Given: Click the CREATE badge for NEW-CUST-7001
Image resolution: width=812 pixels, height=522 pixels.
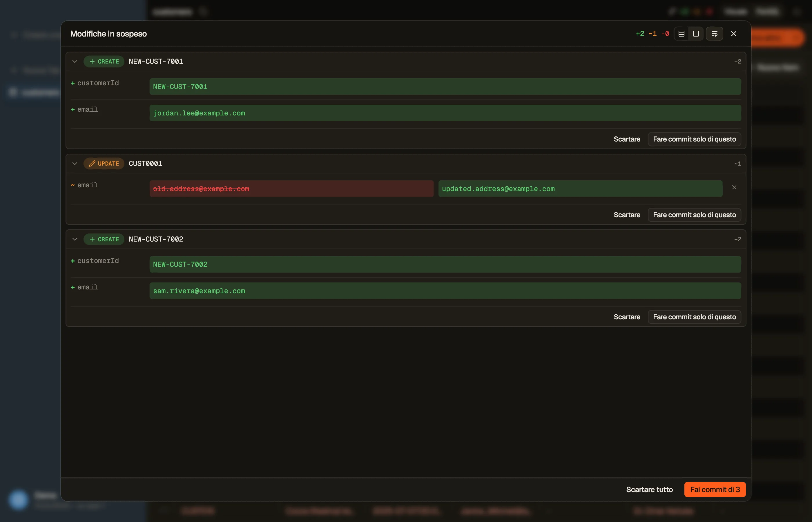Looking at the screenshot, I should point(104,61).
